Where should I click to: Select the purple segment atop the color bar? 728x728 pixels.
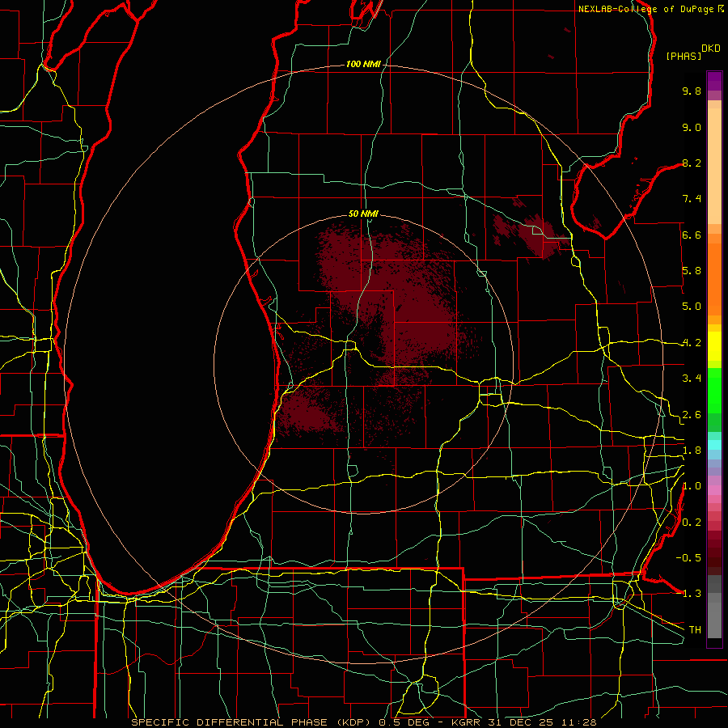pos(714,81)
